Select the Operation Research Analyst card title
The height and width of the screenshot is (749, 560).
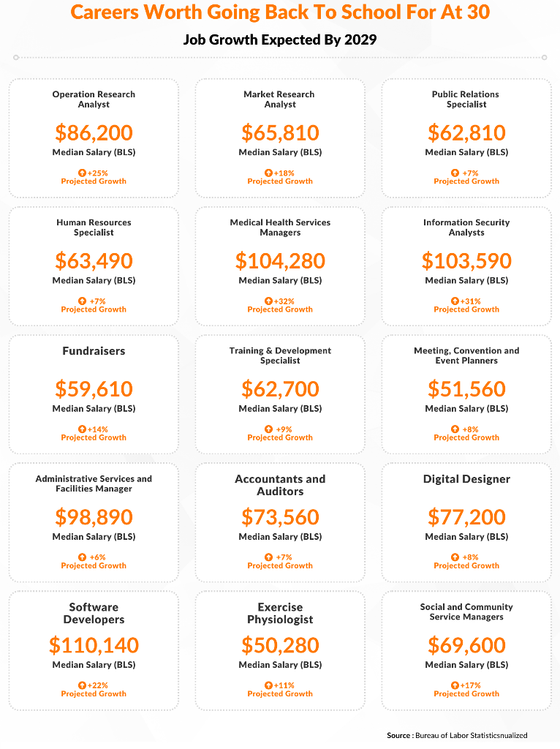pyautogui.click(x=94, y=99)
